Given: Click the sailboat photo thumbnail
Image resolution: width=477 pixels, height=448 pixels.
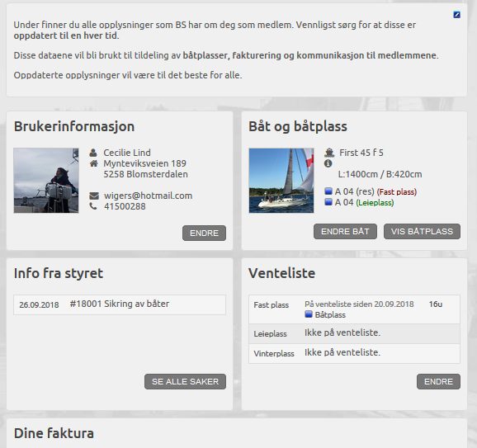Looking at the screenshot, I should pyautogui.click(x=281, y=181).
